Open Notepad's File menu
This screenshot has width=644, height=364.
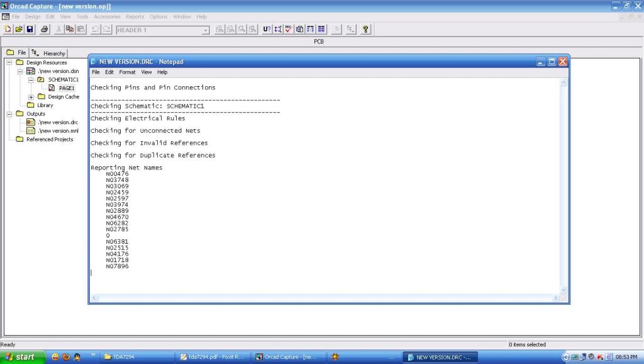click(x=96, y=72)
